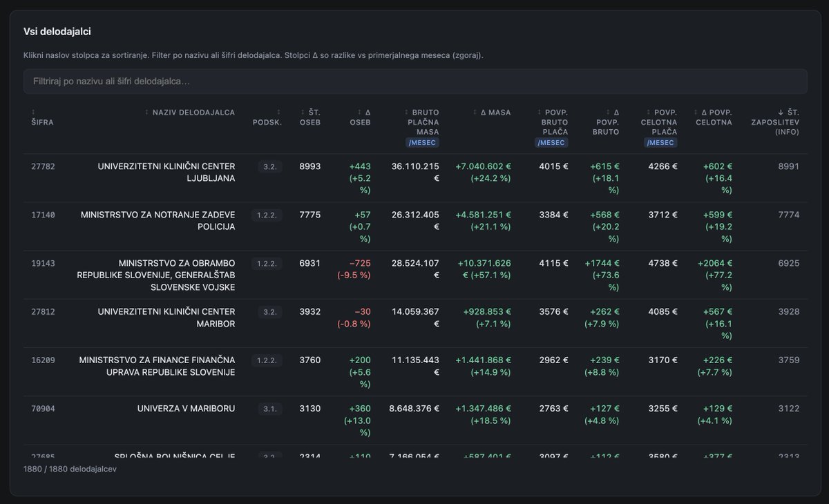Select +1744 € (+73.6 %) value

coord(602,275)
